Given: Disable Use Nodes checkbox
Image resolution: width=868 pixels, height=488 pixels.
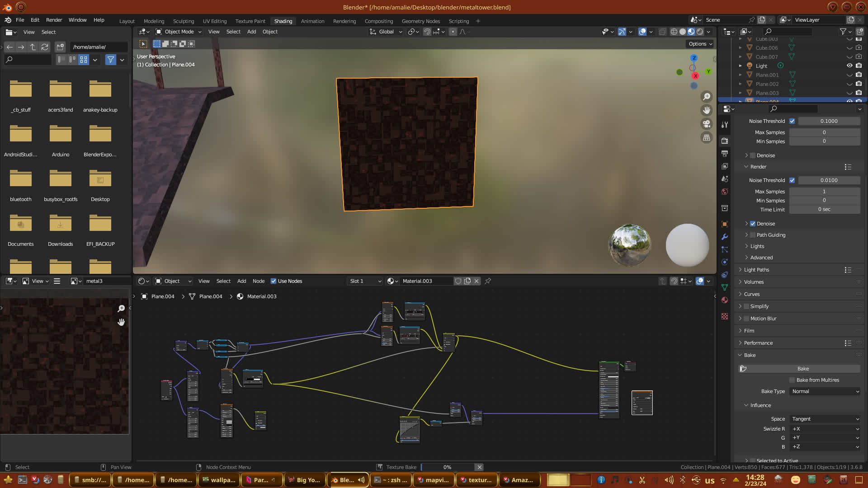Looking at the screenshot, I should [274, 281].
